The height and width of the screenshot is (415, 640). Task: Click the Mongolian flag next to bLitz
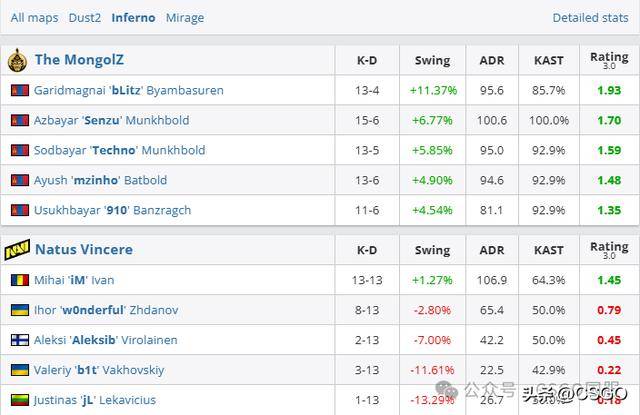[x=19, y=90]
